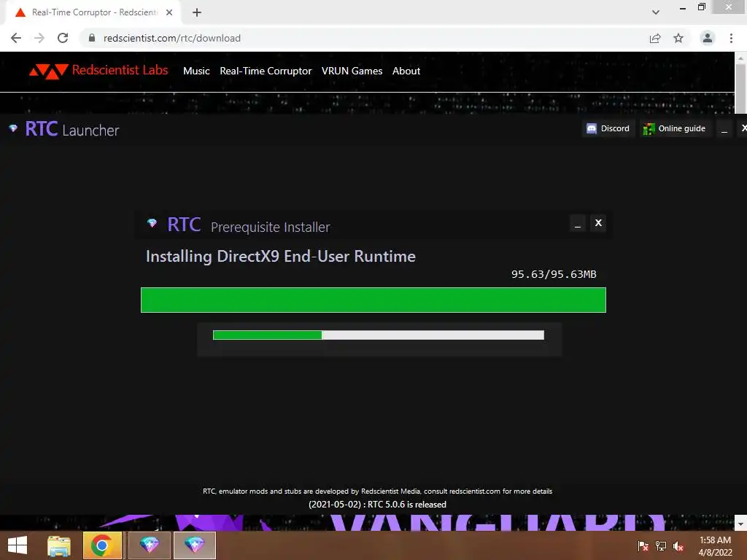Screen dimensions: 747x560
Task: Click the Action Center flag tray icon
Action: (x=643, y=546)
